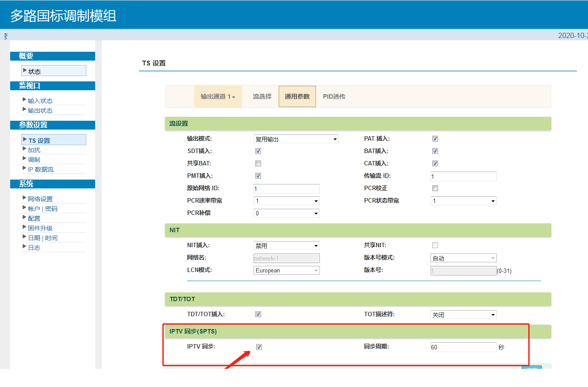Click the arrow icon beside IP 数据流
The width and height of the screenshot is (588, 387).
pos(24,169)
